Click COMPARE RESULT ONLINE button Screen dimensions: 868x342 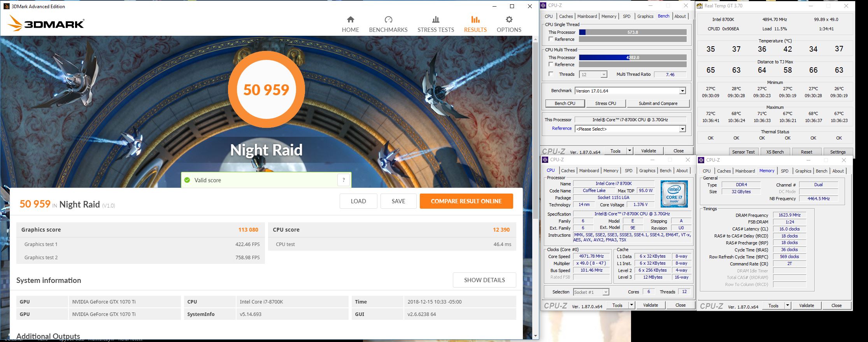click(466, 201)
